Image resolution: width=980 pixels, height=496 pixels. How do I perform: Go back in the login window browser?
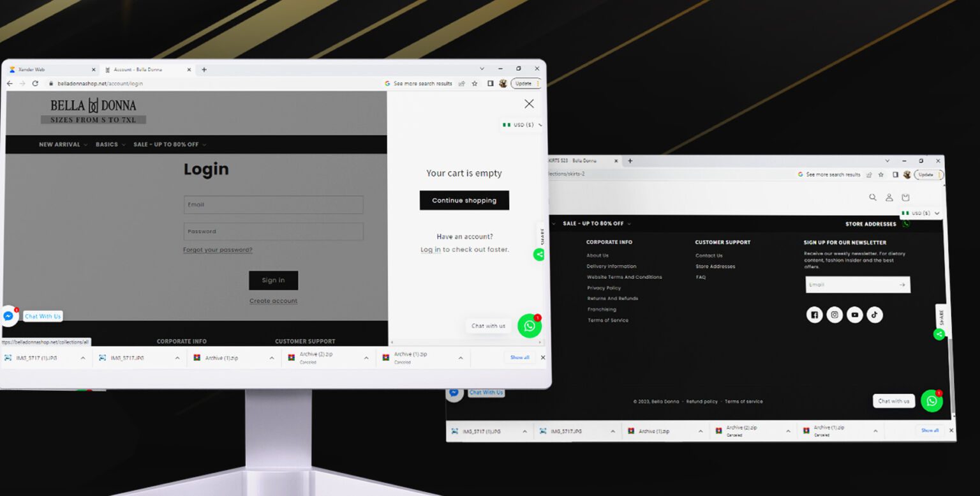[x=10, y=84]
